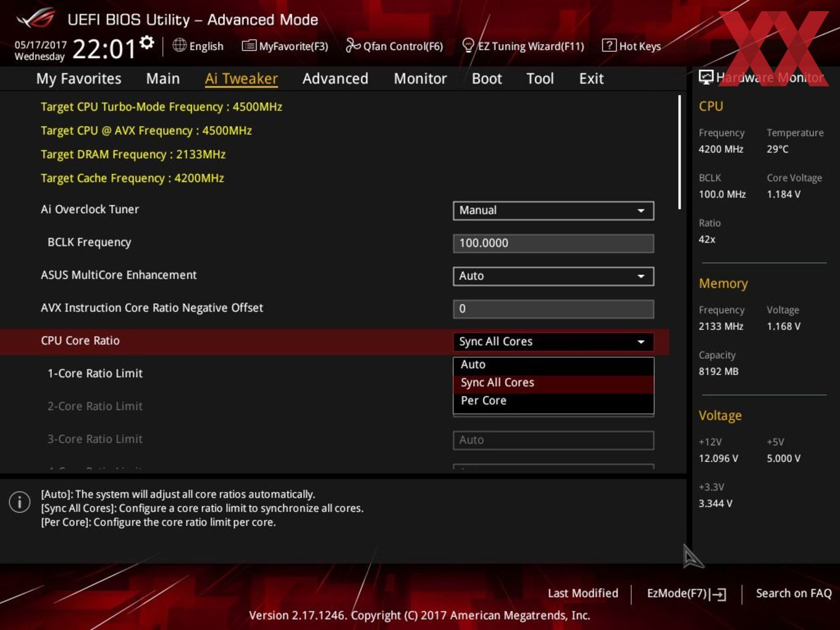Click the EZ Tuning lightbulb icon
840x630 pixels.
[x=468, y=45]
